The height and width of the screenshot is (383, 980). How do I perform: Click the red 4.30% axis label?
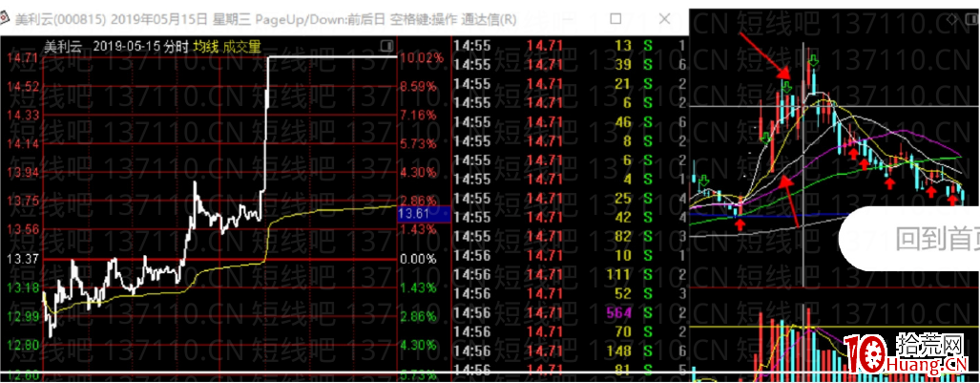[x=418, y=172]
